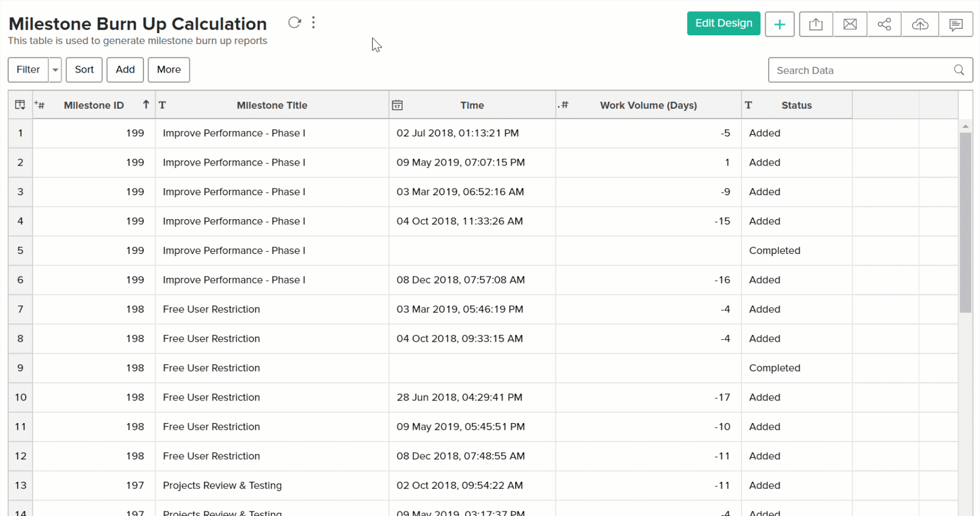Image resolution: width=980 pixels, height=516 pixels.
Task: Click the email envelope icon
Action: pos(850,25)
